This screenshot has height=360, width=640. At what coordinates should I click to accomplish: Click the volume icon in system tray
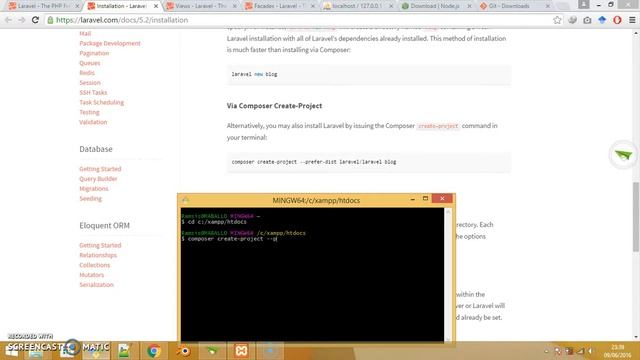coord(590,351)
